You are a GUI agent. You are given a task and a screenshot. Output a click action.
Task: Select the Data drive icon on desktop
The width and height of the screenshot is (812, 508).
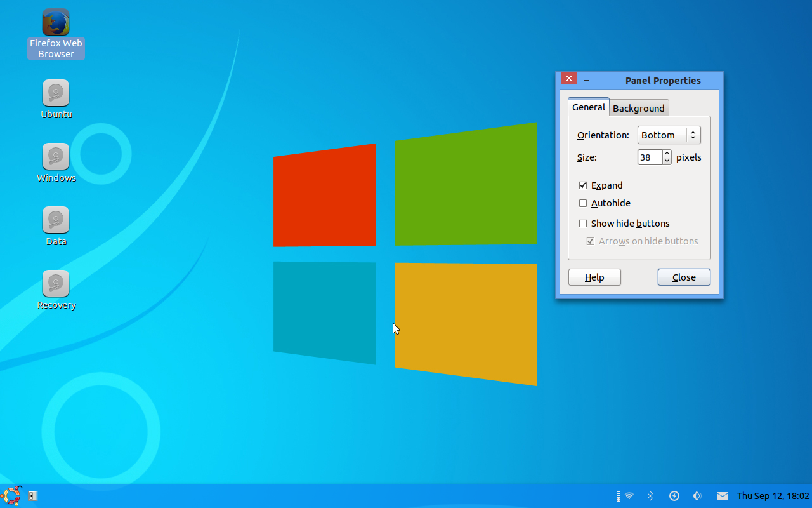[x=56, y=226]
